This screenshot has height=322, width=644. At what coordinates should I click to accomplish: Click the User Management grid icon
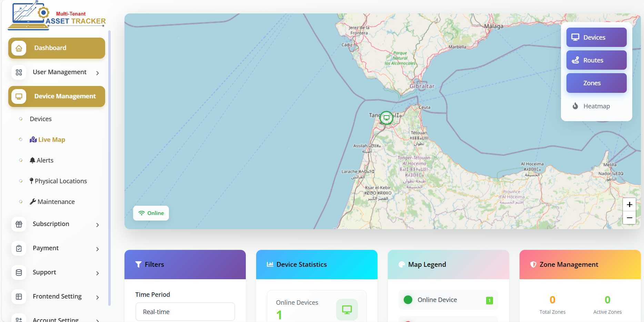[19, 72]
